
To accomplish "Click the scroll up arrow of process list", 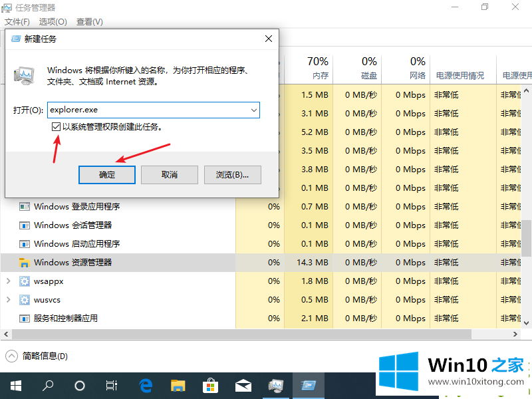I will coord(526,90).
